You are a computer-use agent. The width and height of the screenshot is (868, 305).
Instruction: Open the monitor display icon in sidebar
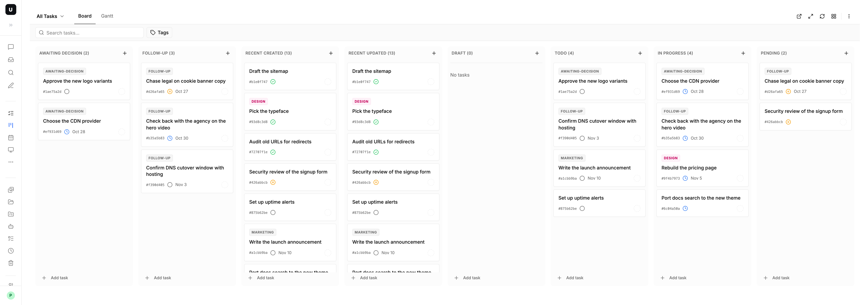point(11,150)
